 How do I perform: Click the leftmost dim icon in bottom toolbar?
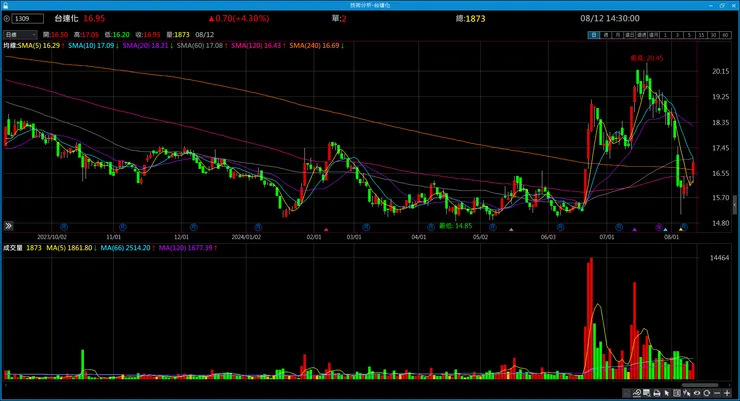pos(627,393)
